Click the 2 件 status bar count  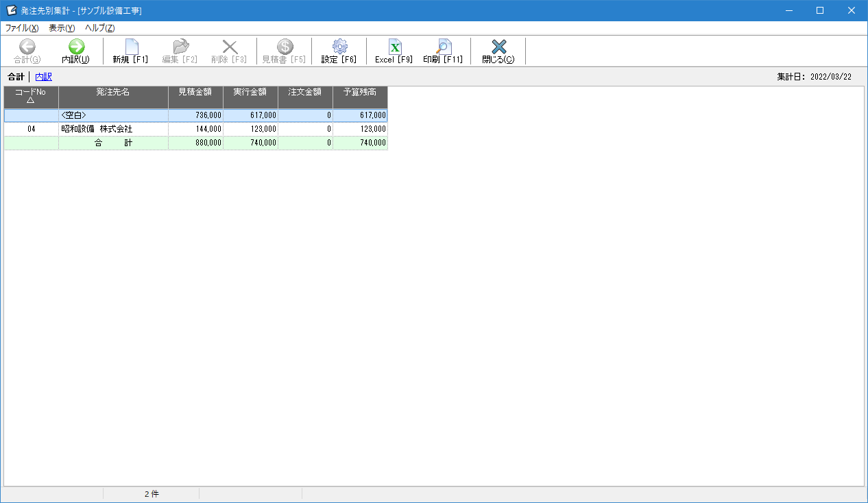[x=152, y=494]
